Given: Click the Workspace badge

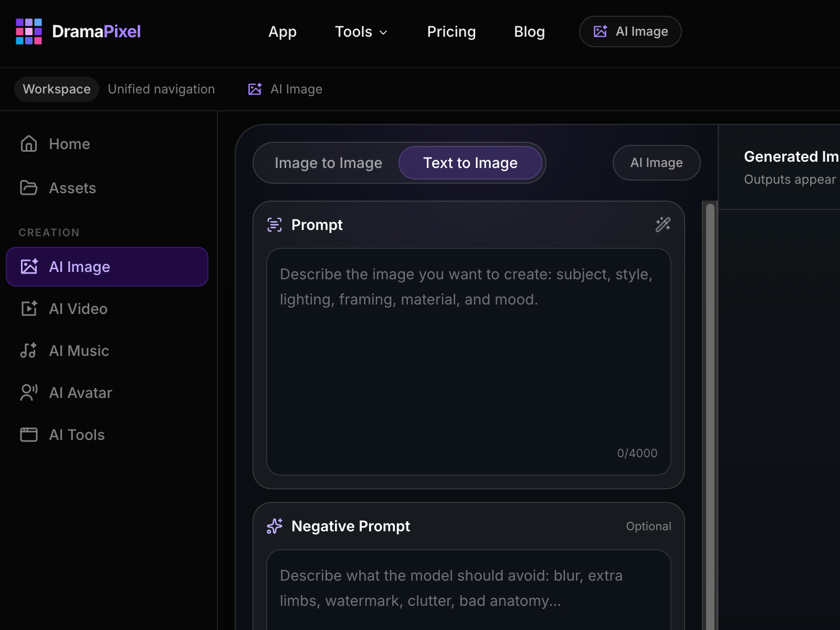Looking at the screenshot, I should (57, 89).
